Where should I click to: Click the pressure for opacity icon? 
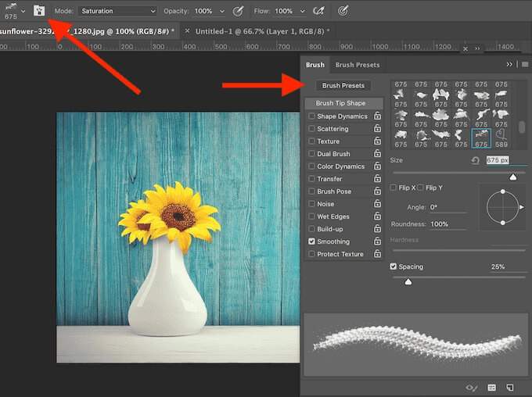(x=239, y=11)
